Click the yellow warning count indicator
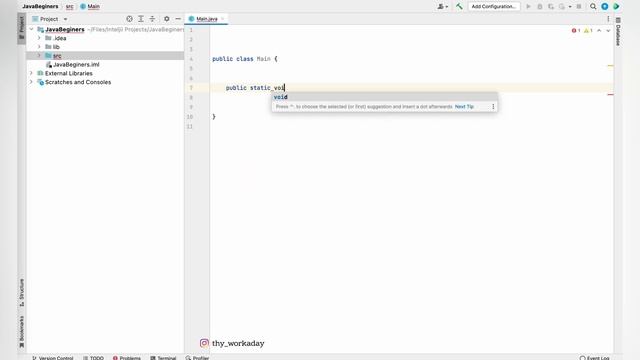This screenshot has height=360, width=640. click(588, 31)
